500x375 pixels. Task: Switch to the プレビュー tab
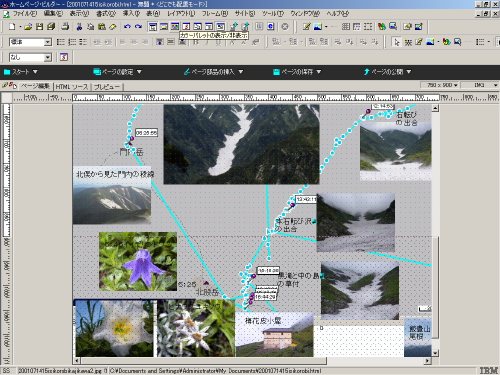point(107,87)
